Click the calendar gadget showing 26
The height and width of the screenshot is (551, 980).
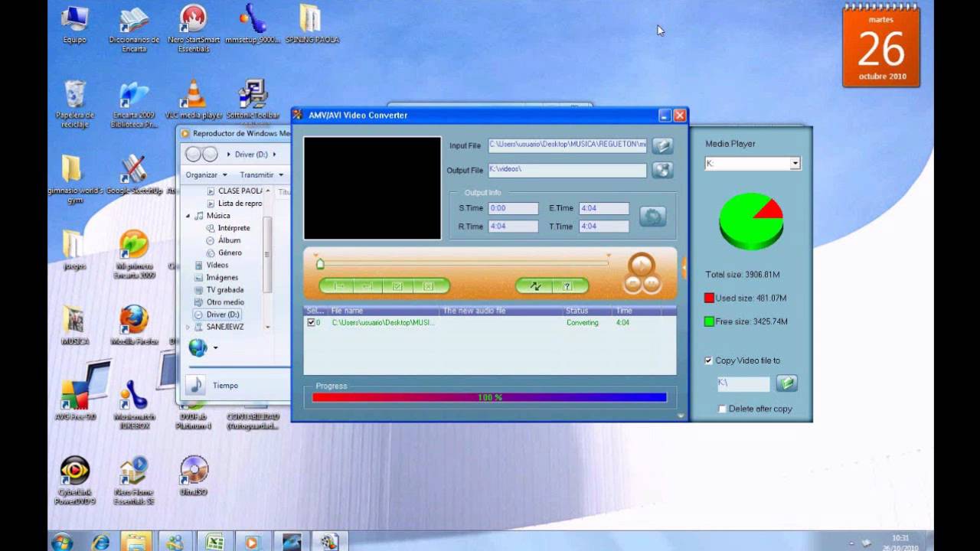[881, 46]
